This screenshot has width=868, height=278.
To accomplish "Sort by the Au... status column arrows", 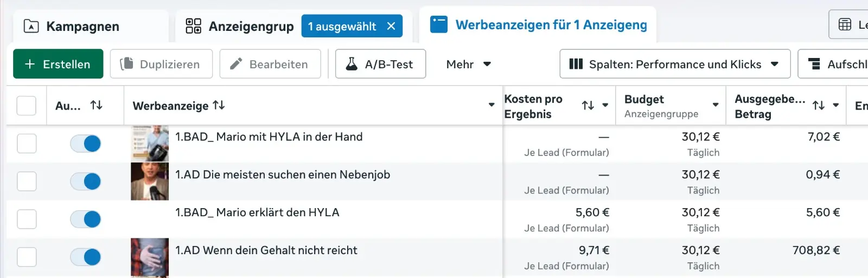I will (x=97, y=105).
